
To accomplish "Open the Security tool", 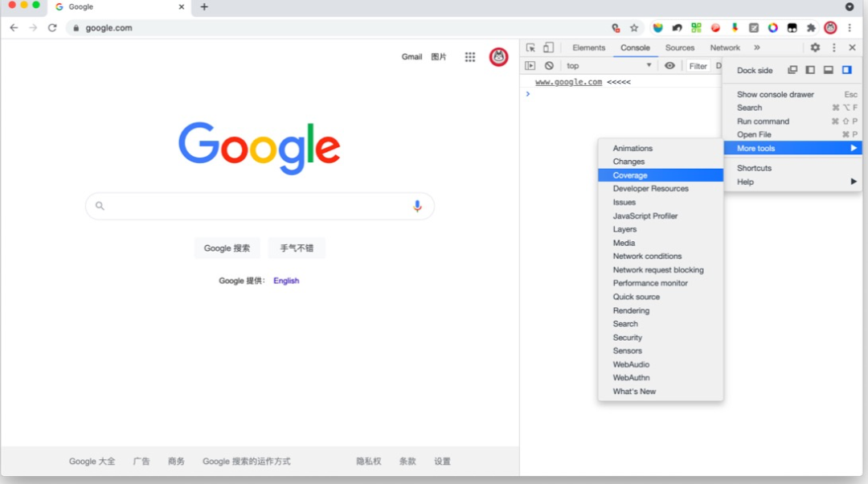I will tap(661, 337).
